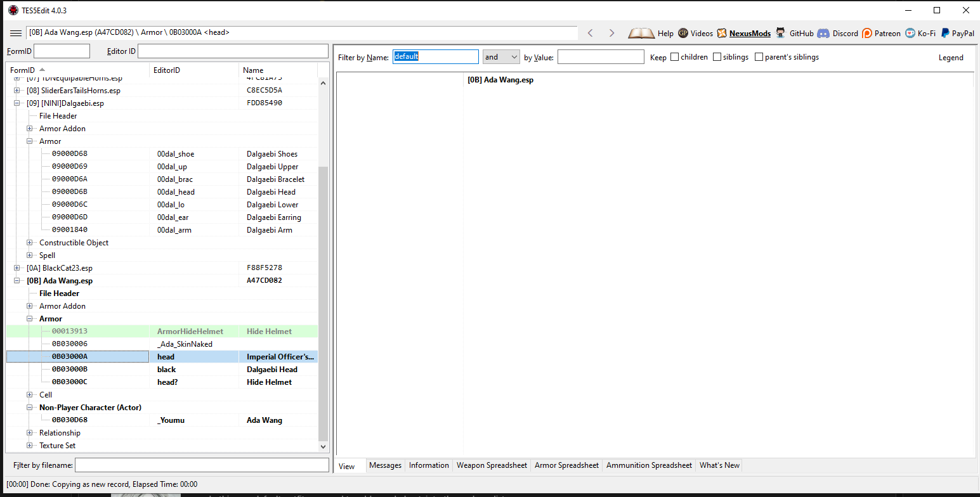
Task: Open the What's New tab
Action: (x=719, y=465)
